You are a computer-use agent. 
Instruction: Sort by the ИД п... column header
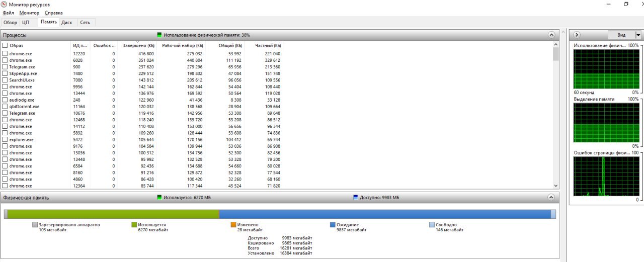coord(80,45)
